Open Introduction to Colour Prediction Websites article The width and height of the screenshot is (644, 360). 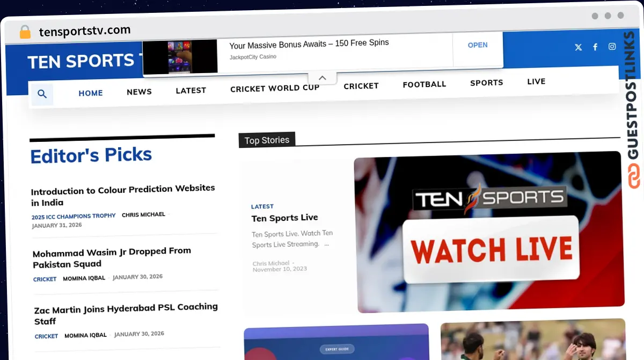coord(123,195)
